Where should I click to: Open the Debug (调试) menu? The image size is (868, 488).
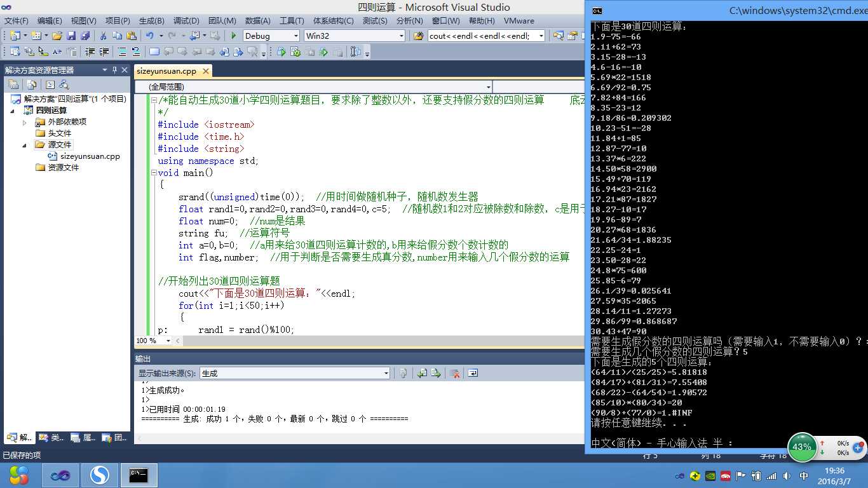186,21
